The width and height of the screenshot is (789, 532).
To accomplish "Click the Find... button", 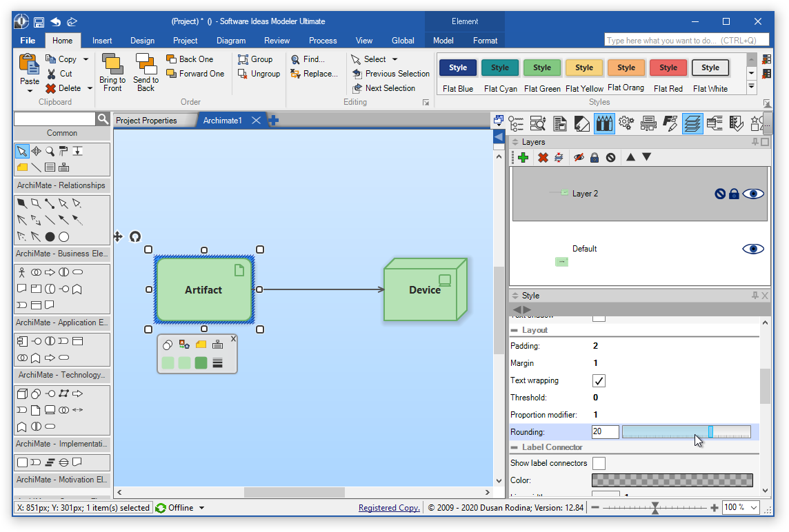I will [x=308, y=59].
